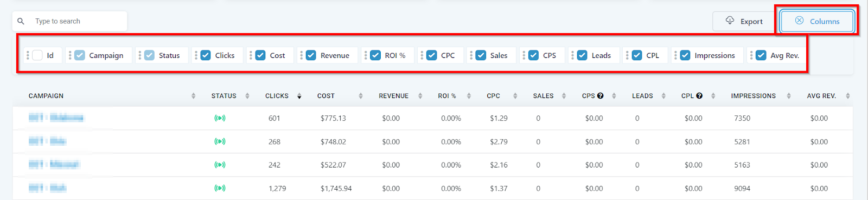Sort table by CPL column arrows
Image resolution: width=868 pixels, height=200 pixels.
pos(713,96)
